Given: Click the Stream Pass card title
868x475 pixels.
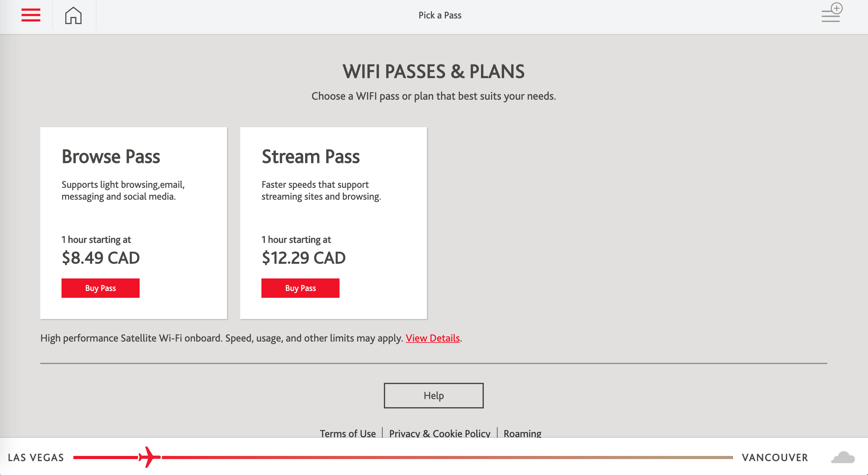Looking at the screenshot, I should coord(310,157).
